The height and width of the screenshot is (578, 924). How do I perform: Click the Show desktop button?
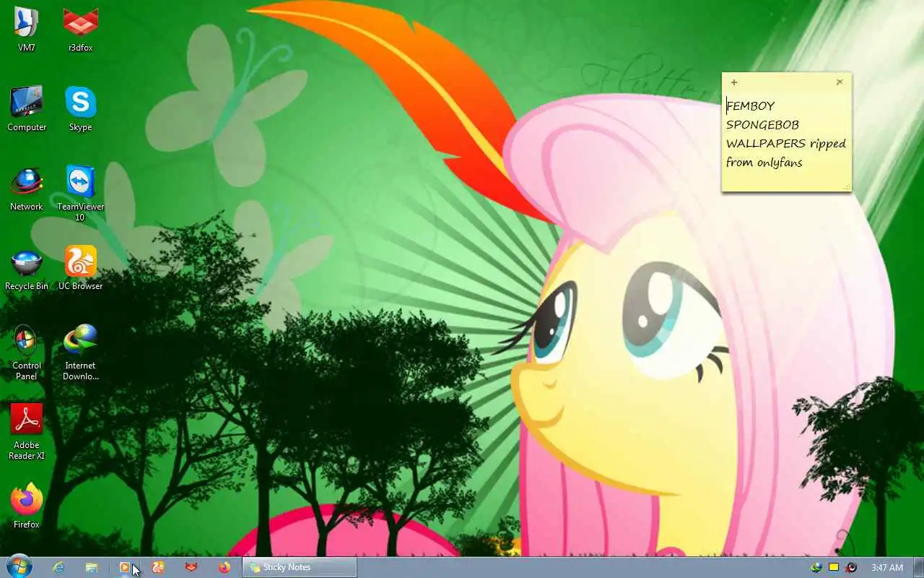918,567
